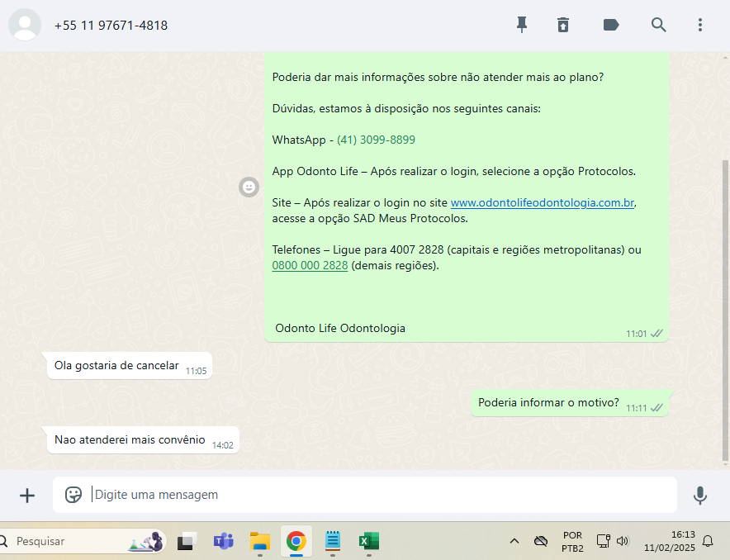Start voice recording with the microphone icon

pyautogui.click(x=699, y=496)
